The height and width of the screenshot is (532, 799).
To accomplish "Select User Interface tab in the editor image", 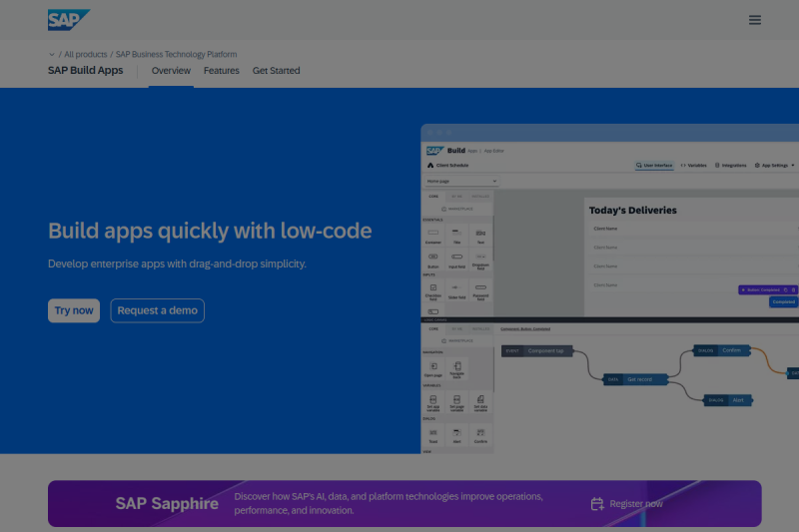I will [x=654, y=166].
